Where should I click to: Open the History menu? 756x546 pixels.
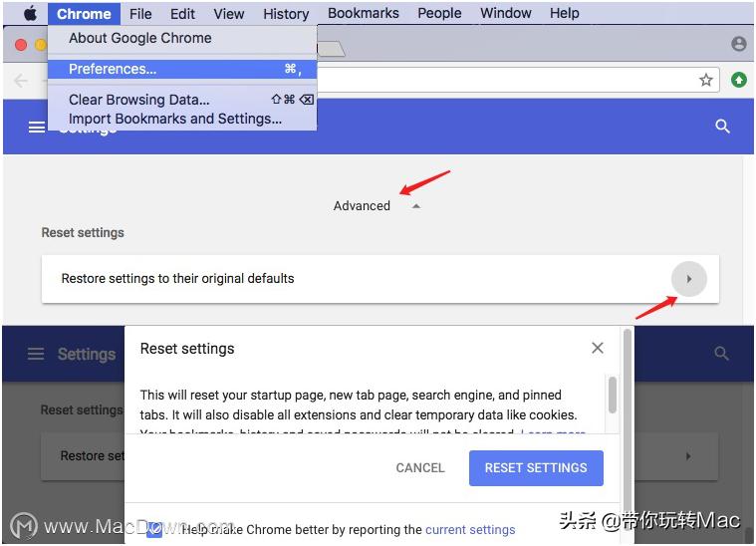coord(286,14)
